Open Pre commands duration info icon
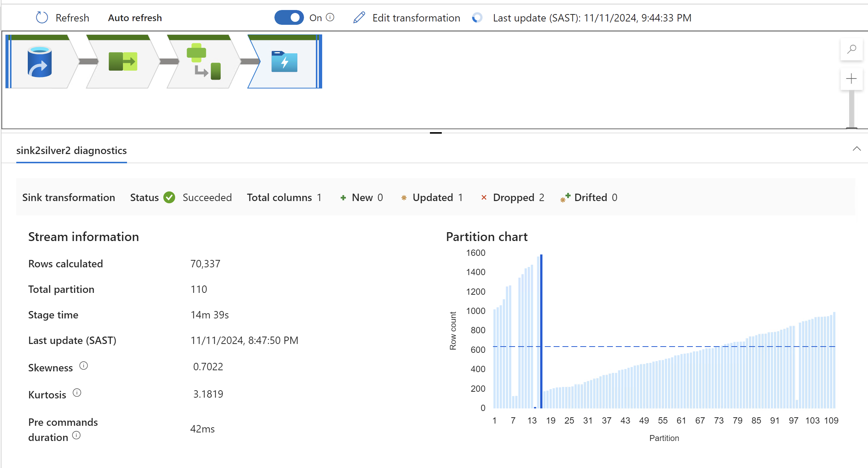 [x=76, y=435]
